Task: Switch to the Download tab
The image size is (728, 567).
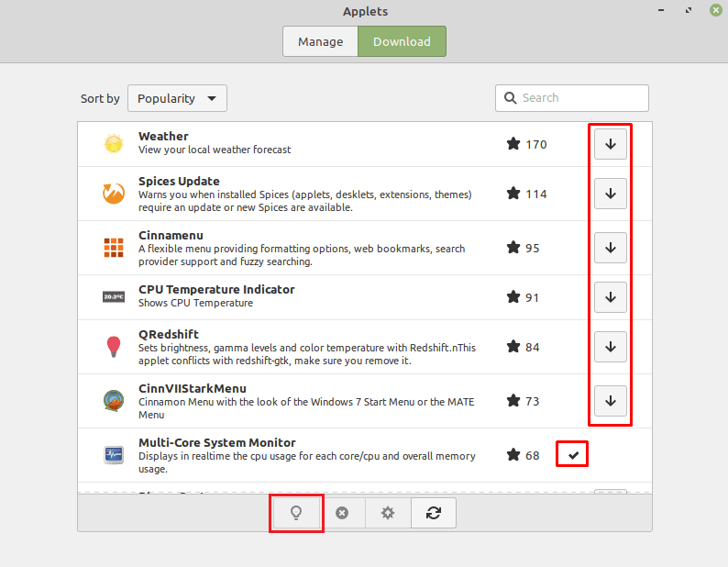Action: [x=403, y=41]
